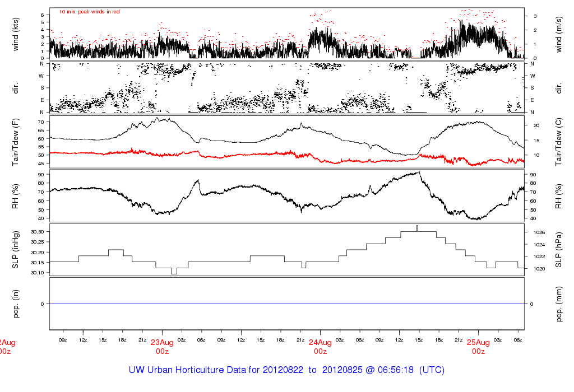Click the 45 tick on Tair/Tdew F axis

[41, 164]
